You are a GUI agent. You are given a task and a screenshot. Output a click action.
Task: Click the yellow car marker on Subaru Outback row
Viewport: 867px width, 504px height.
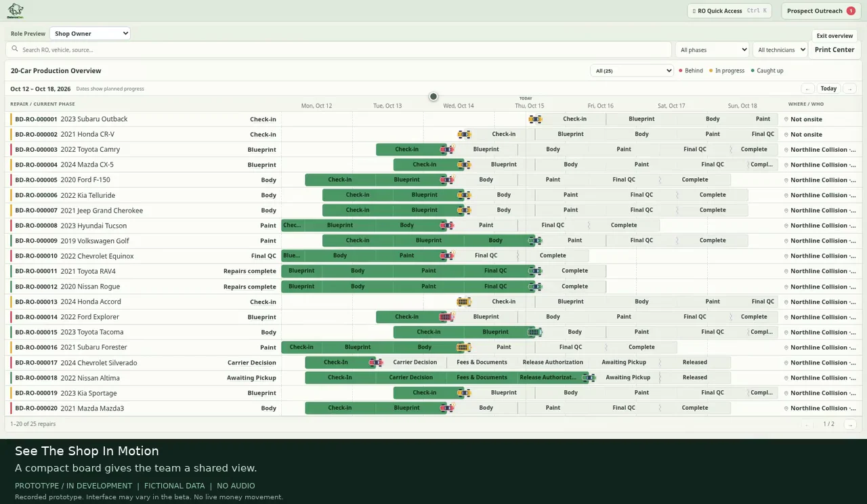click(x=536, y=119)
